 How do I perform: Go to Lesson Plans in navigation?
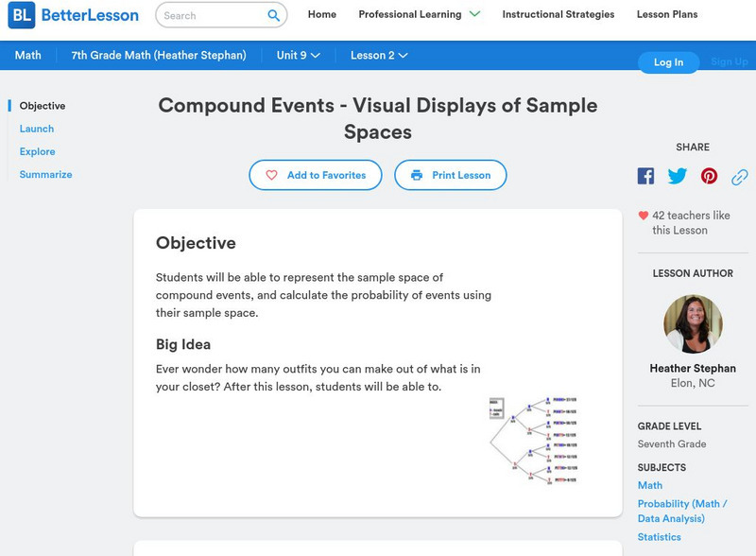tap(667, 14)
